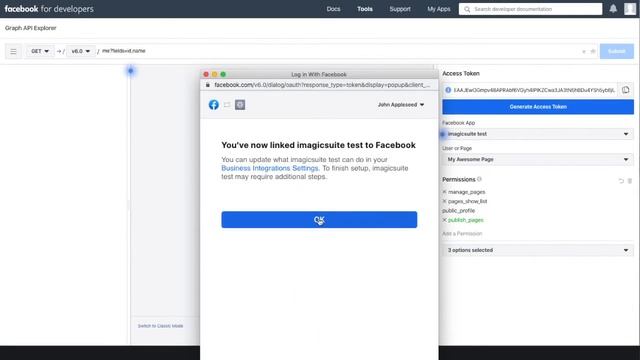Open the hamburger menu in Graph API Explorer

pyautogui.click(x=13, y=51)
